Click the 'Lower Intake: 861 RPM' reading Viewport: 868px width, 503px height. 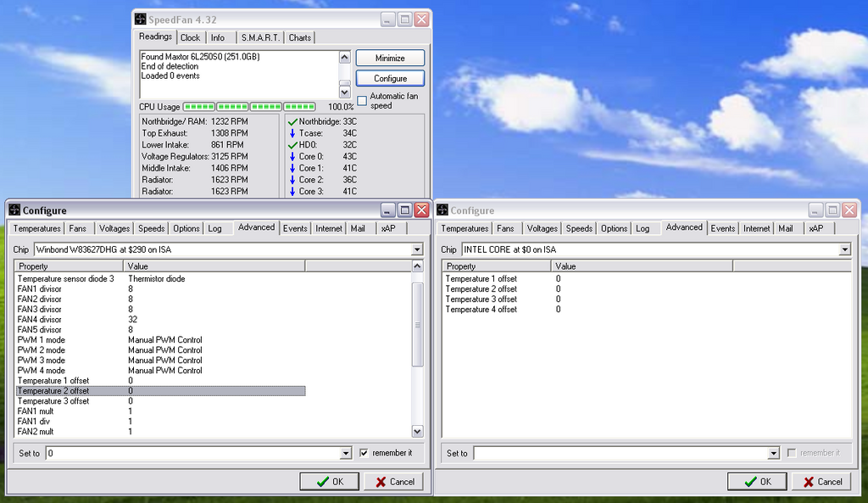pos(192,144)
